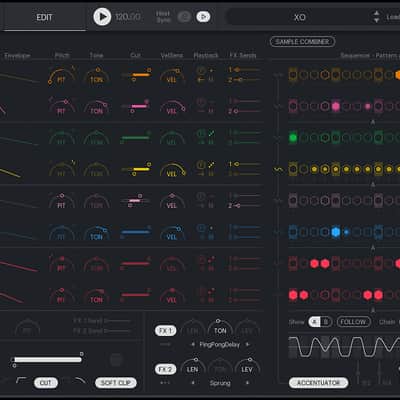
Task: Adjust the pink track VEL knob
Action: point(172,107)
